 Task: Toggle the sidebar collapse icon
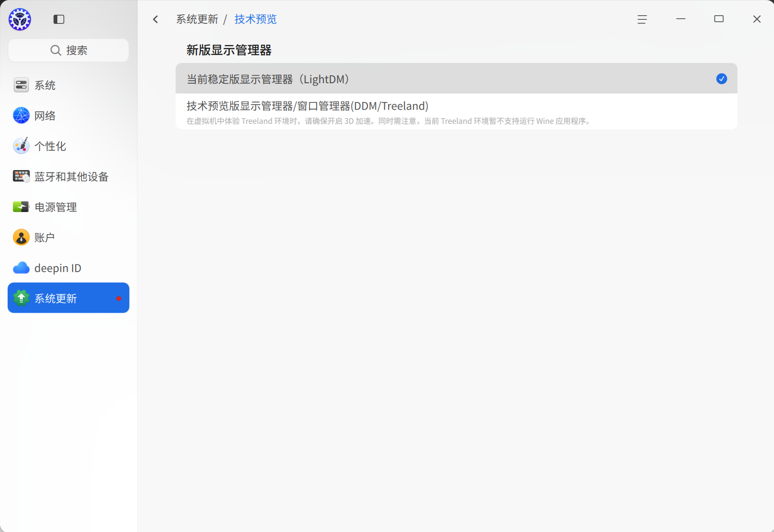pyautogui.click(x=59, y=19)
